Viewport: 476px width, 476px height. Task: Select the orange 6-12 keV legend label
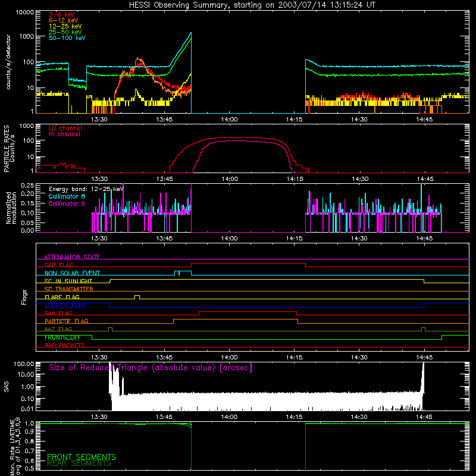pos(64,20)
